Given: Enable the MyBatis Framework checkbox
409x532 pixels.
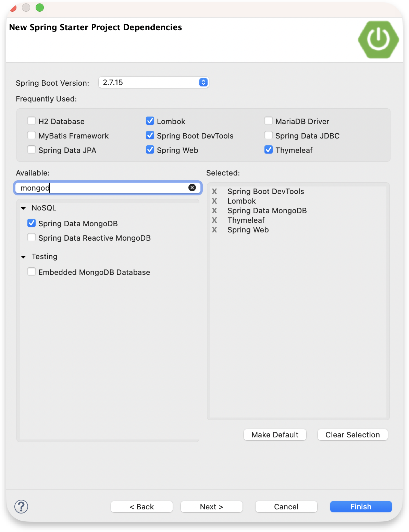Looking at the screenshot, I should pos(32,135).
